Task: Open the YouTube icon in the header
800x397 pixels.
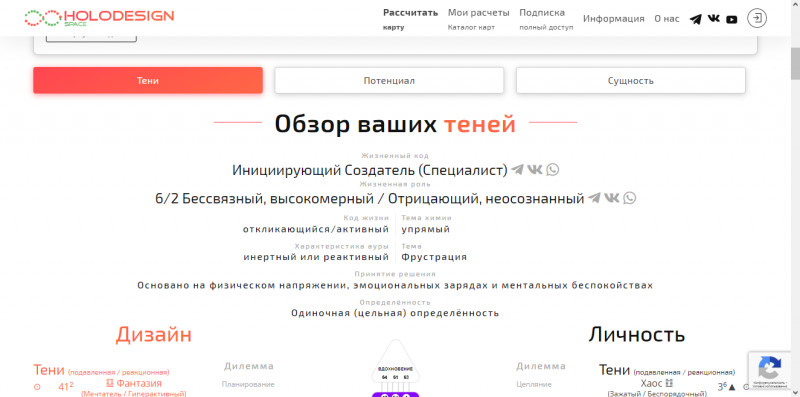Action: pos(732,19)
